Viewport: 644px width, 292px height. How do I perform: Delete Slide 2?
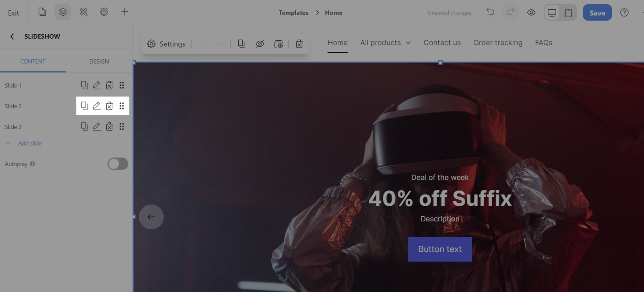(109, 106)
